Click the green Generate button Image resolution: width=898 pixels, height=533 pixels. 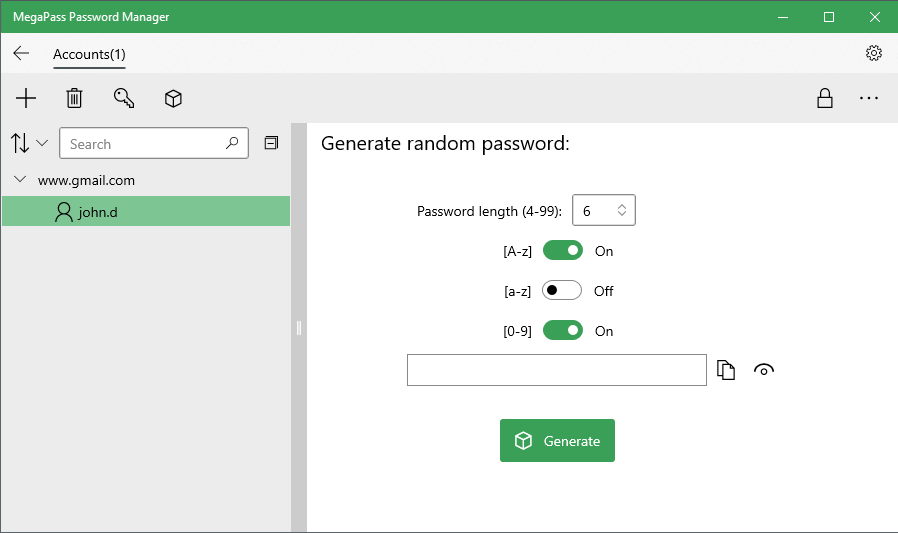pyautogui.click(x=557, y=440)
